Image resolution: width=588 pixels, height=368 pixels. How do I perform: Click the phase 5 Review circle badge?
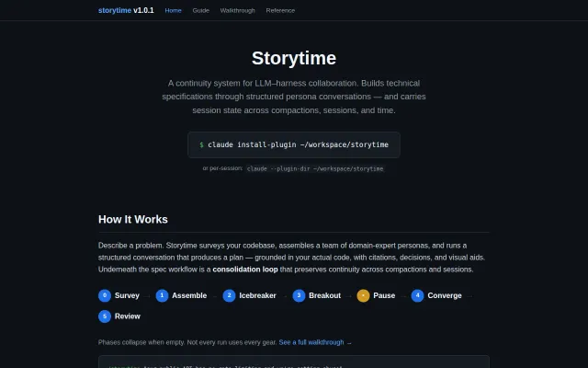pyautogui.click(x=105, y=316)
